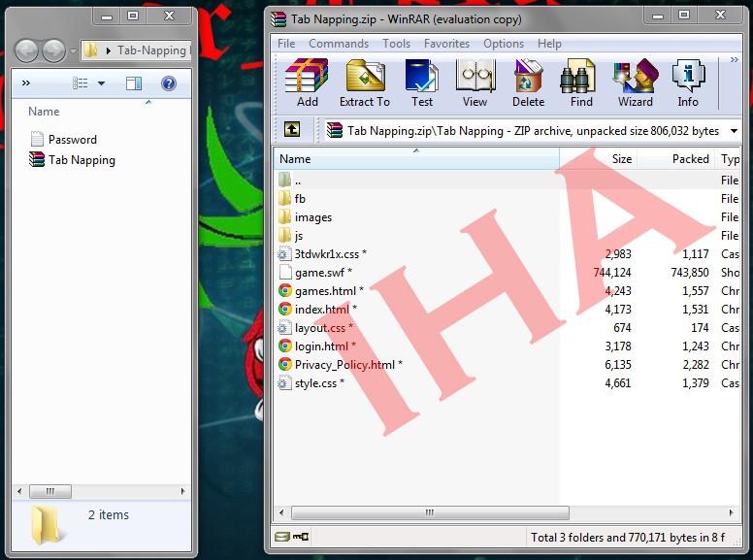Toggle Explorer preview pane icon

coord(134,83)
